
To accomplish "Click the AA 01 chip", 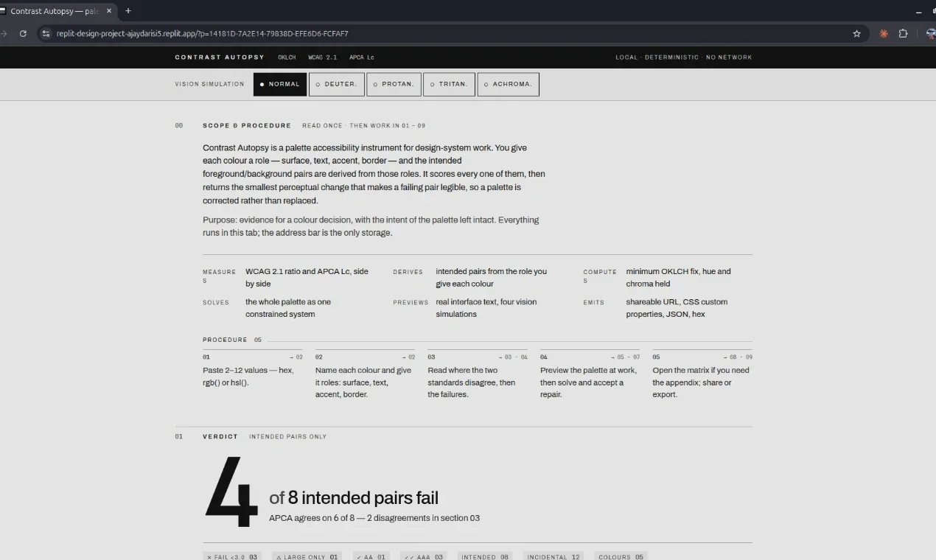I will 371,557.
